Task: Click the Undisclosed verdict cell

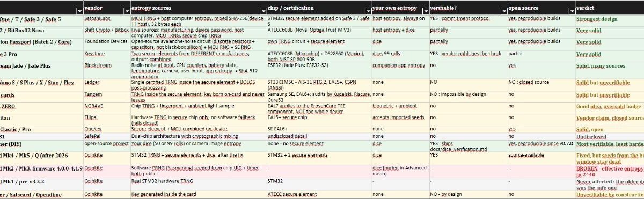Action: pos(610,137)
